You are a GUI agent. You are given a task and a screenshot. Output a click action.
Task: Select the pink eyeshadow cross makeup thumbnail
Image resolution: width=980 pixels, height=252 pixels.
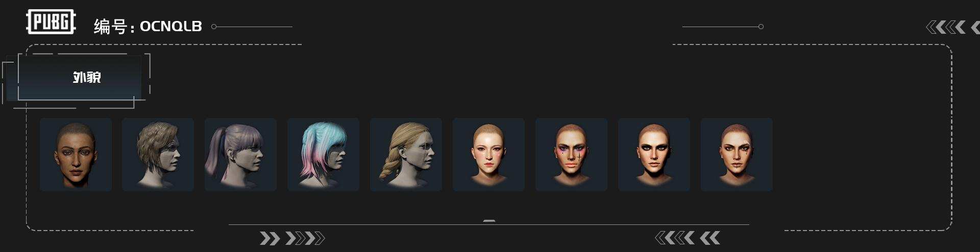click(x=572, y=154)
